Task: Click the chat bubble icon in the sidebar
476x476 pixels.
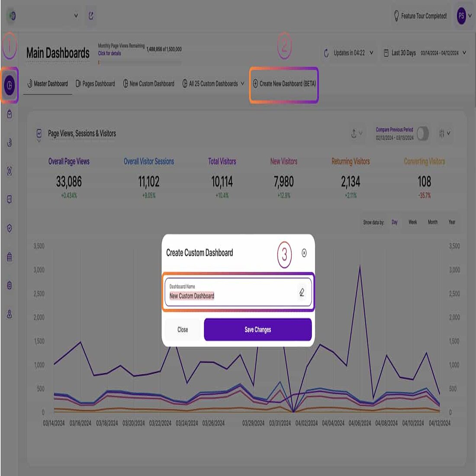Action: (9, 199)
